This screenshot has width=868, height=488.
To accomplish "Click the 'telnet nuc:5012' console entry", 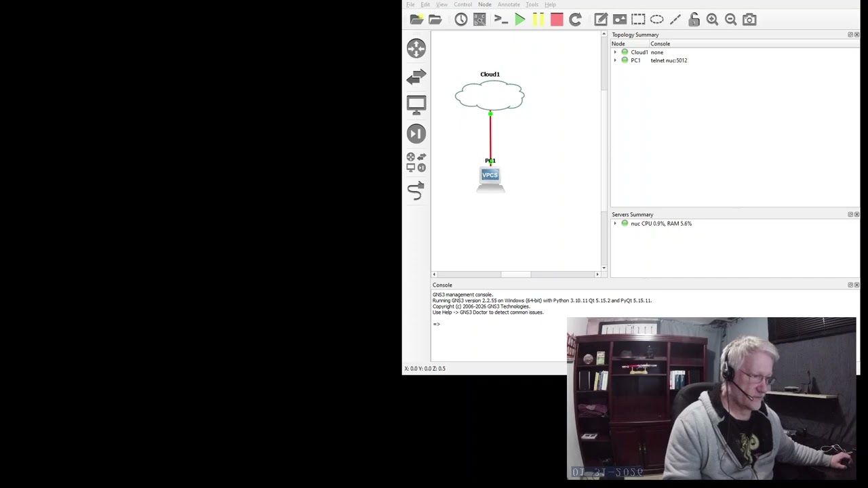I will point(669,60).
